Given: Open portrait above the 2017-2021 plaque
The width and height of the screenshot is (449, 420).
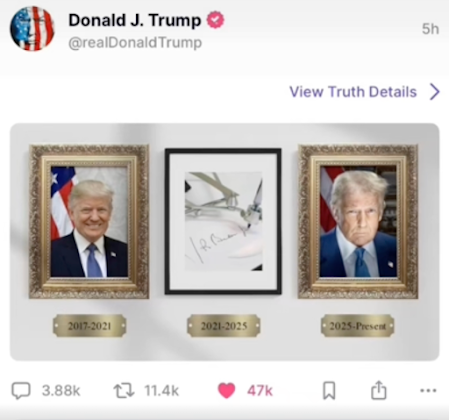Looking at the screenshot, I should (89, 221).
